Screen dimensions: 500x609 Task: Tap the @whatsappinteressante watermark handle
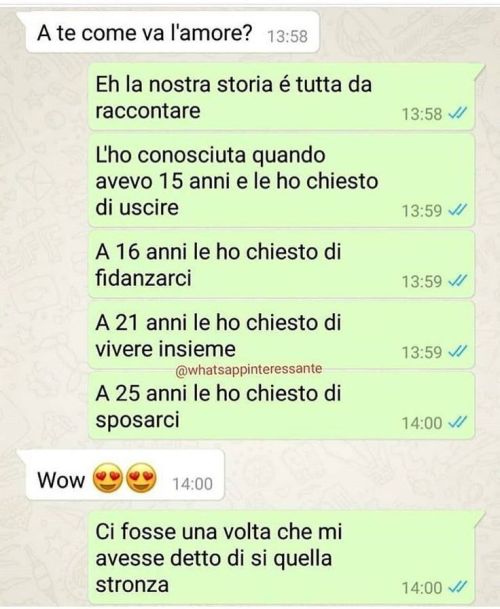[x=249, y=369]
